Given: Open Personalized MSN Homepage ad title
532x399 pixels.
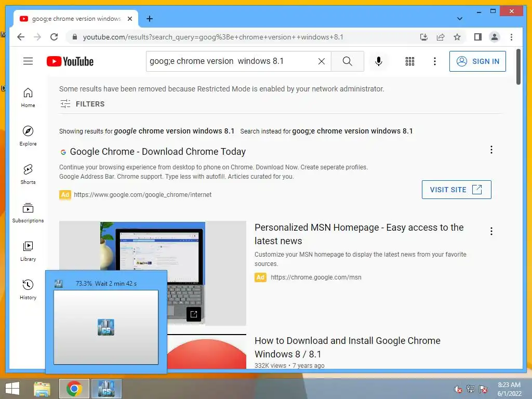Looking at the screenshot, I should (359, 234).
